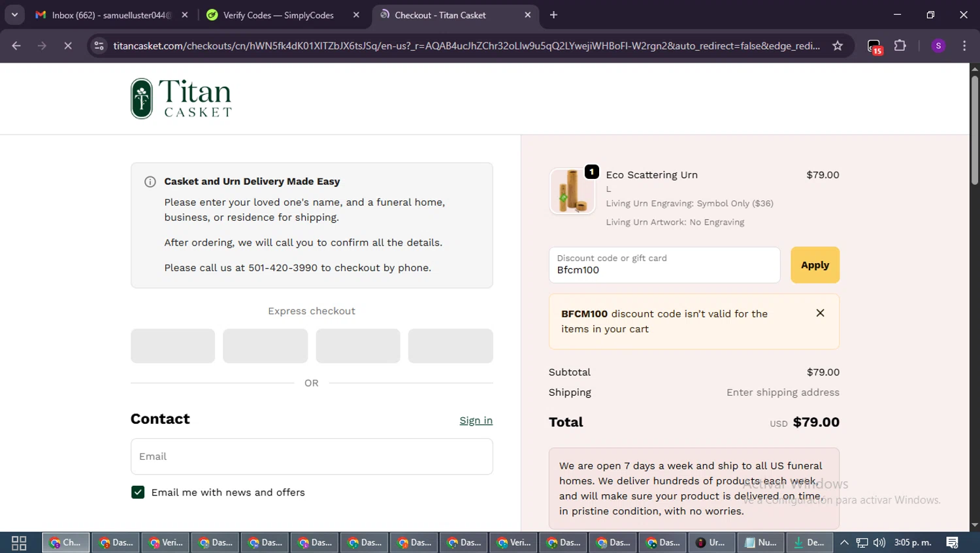Click the Eco Scattering Urn product name
Image resolution: width=980 pixels, height=553 pixels.
click(x=651, y=175)
